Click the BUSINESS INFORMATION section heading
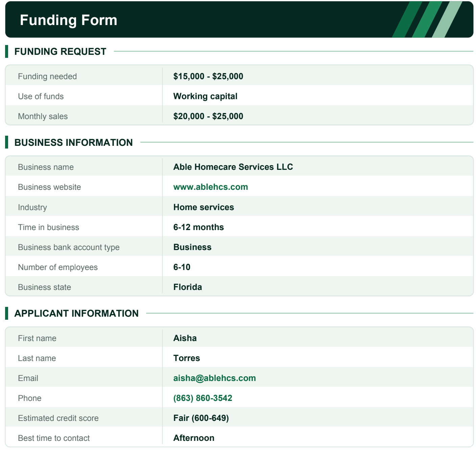The height and width of the screenshot is (450, 476). pyautogui.click(x=74, y=142)
